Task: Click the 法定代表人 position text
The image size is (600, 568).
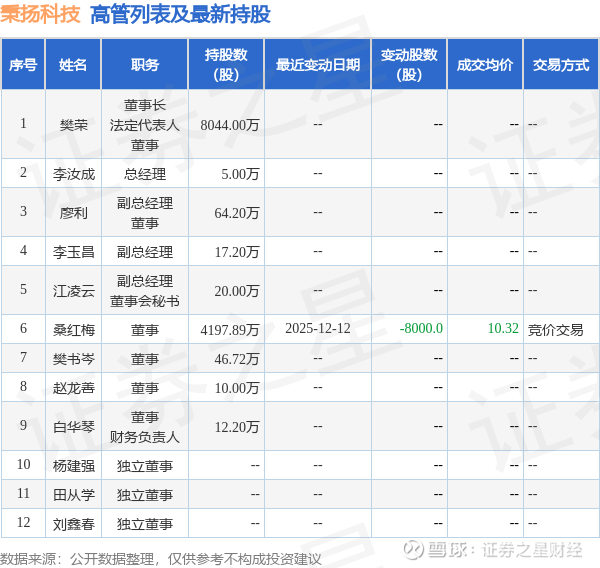Action: [145, 125]
